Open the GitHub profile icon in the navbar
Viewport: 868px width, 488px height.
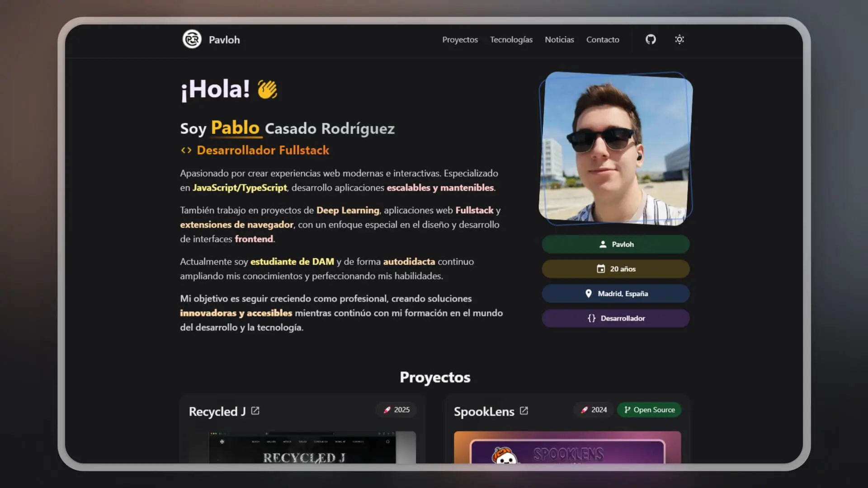pos(650,39)
